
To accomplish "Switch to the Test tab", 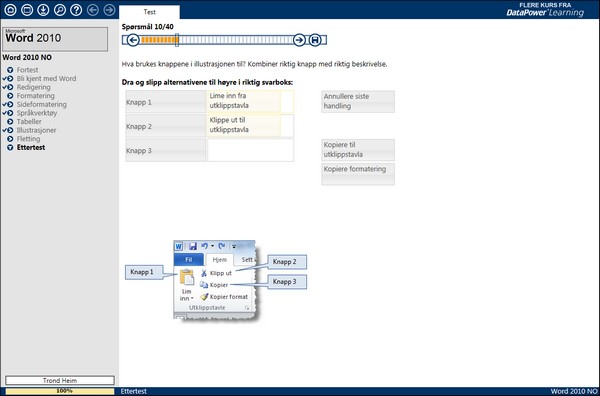I will click(149, 12).
